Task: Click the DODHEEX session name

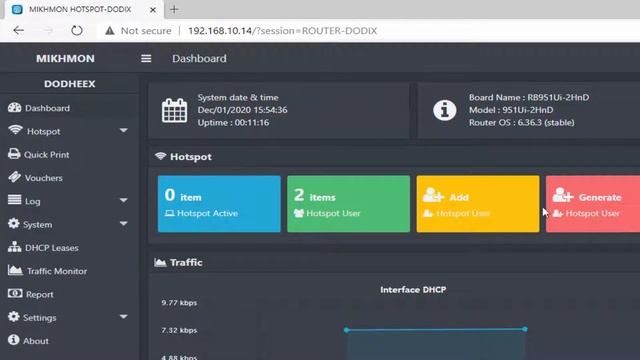Action: pos(70,84)
